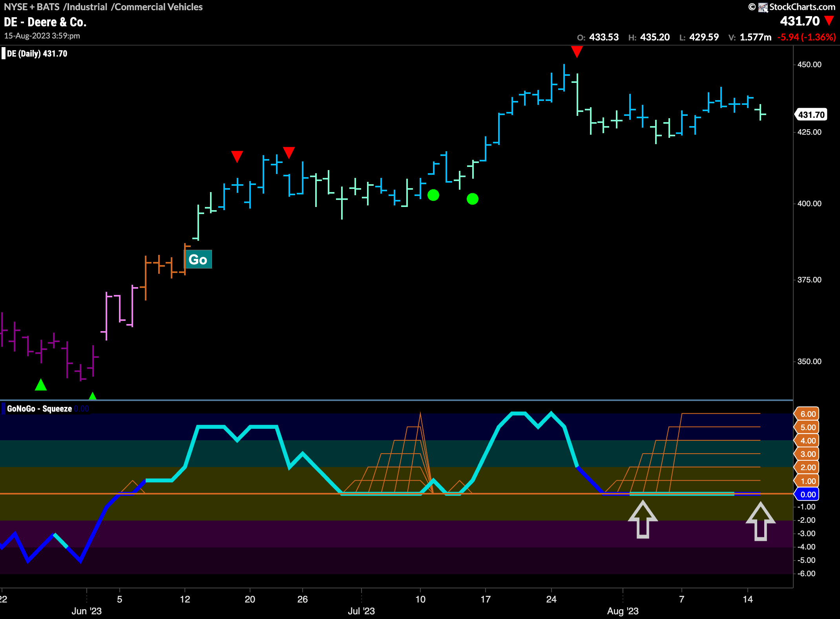Click the 375.00 price axis label
The image size is (840, 619).
(x=809, y=280)
